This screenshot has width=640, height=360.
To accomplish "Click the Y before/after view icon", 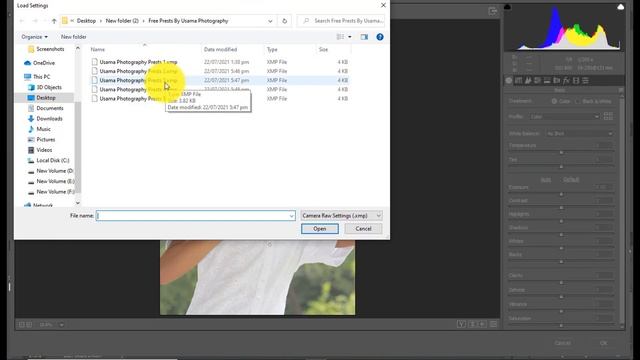I will [x=461, y=324].
